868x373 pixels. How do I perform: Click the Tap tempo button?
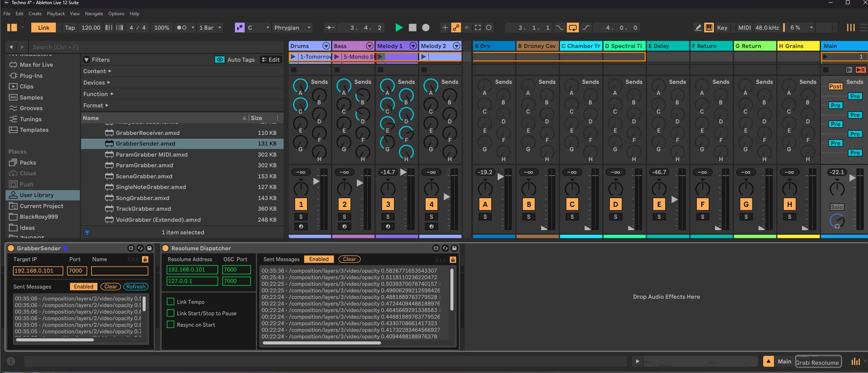pos(70,28)
